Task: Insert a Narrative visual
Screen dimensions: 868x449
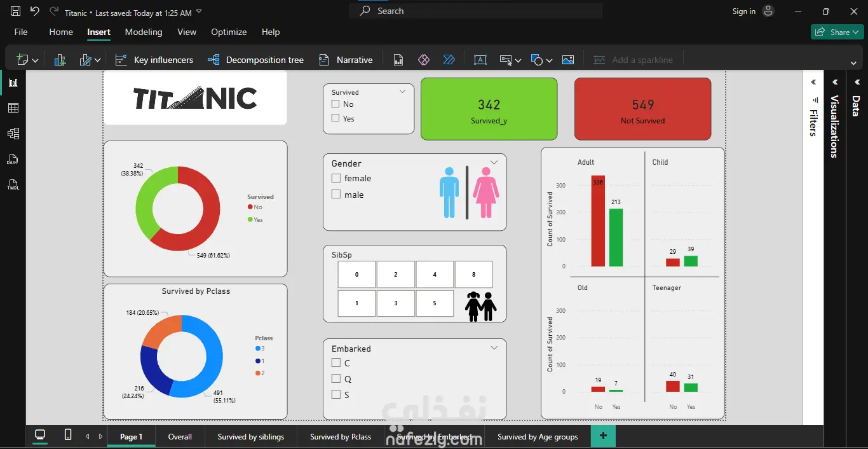Action: (x=346, y=60)
